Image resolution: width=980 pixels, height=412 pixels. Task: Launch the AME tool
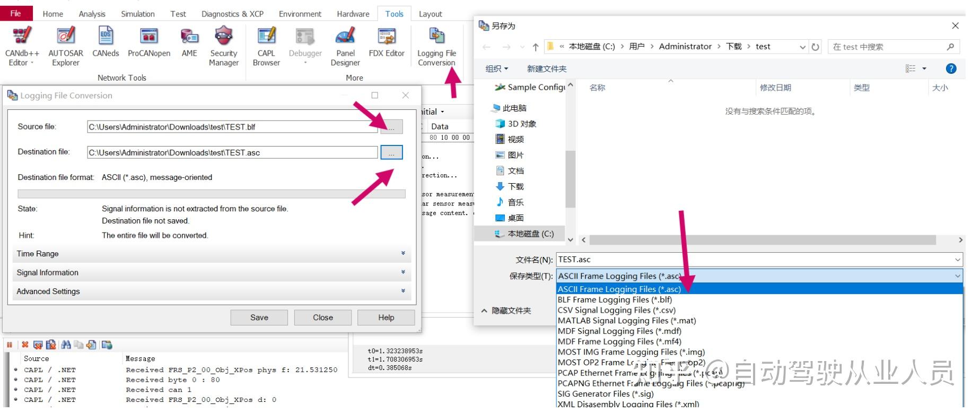pyautogui.click(x=189, y=42)
